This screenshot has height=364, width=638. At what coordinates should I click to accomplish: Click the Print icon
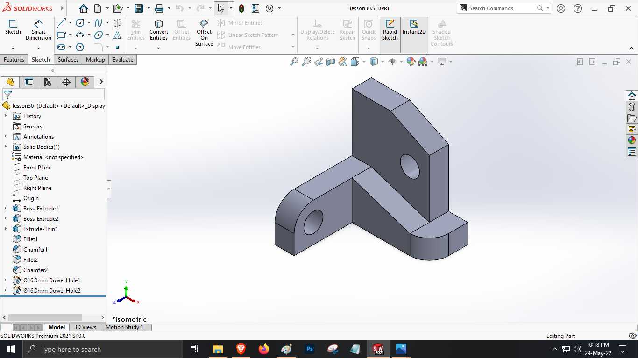coord(159,8)
